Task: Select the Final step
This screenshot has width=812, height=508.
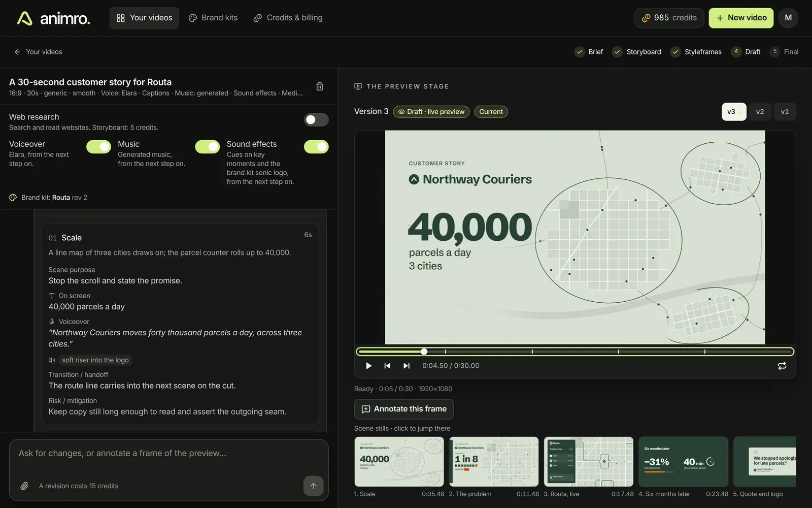Action: click(784, 52)
